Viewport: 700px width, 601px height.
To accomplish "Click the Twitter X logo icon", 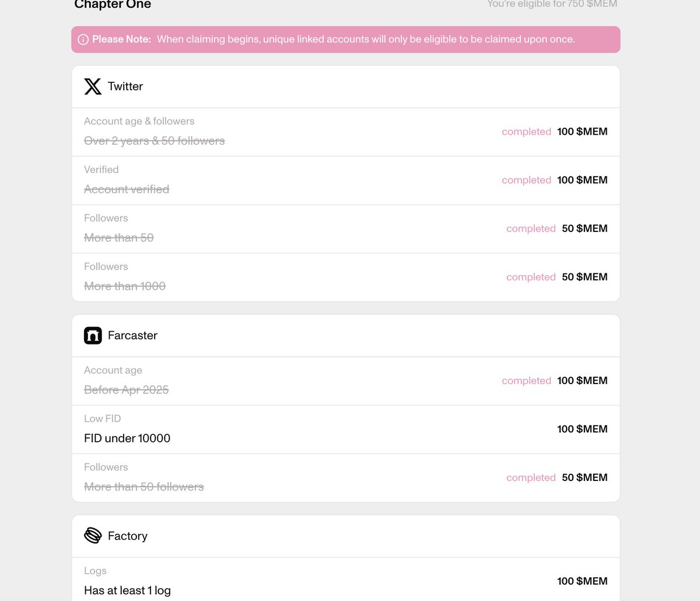I will tap(93, 86).
